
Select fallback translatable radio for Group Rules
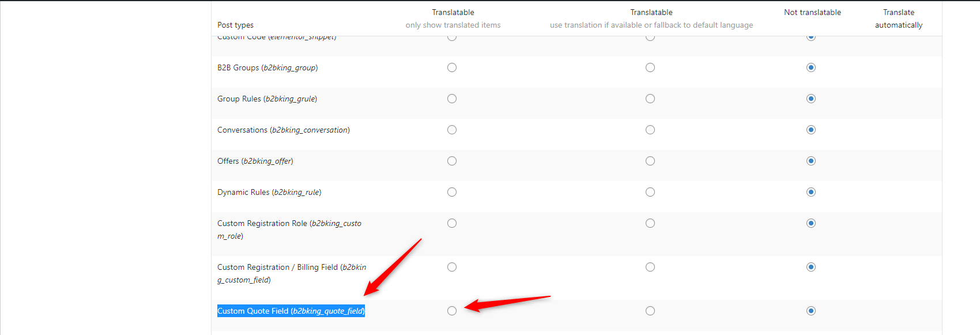pos(650,99)
